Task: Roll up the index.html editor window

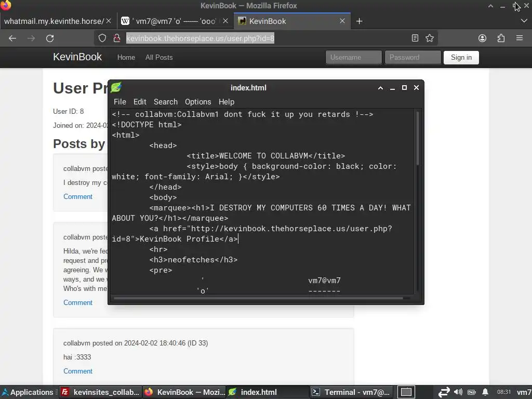Action: [x=380, y=88]
